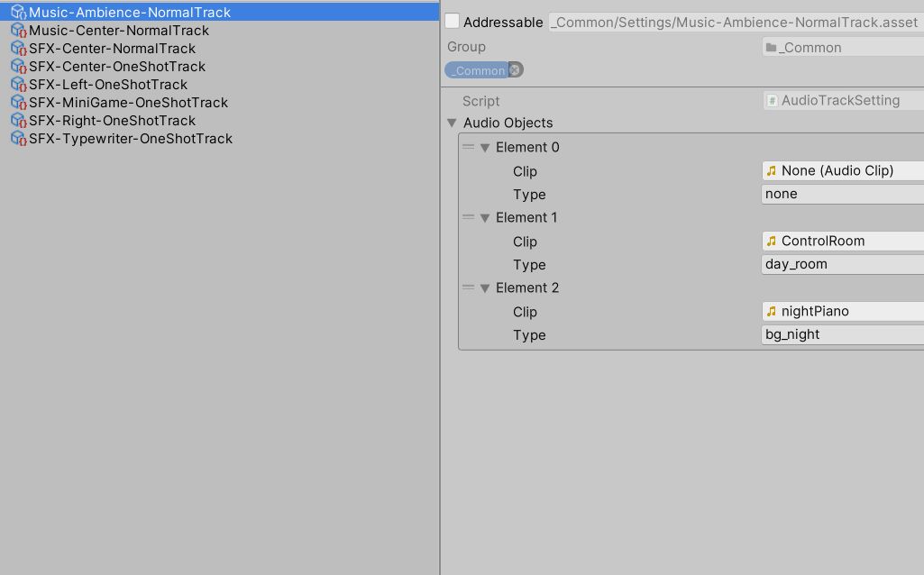Image resolution: width=924 pixels, height=575 pixels.
Task: Open Element 1 Type day_room dropdown
Action: (842, 265)
